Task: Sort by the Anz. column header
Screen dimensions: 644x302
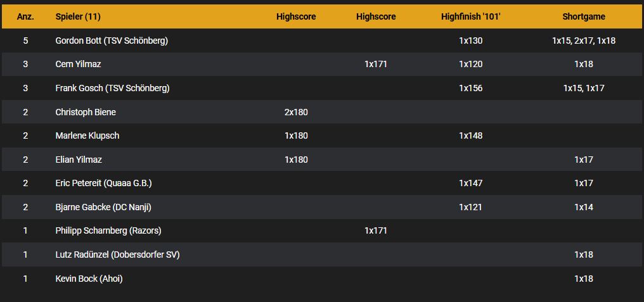Action: (x=25, y=17)
